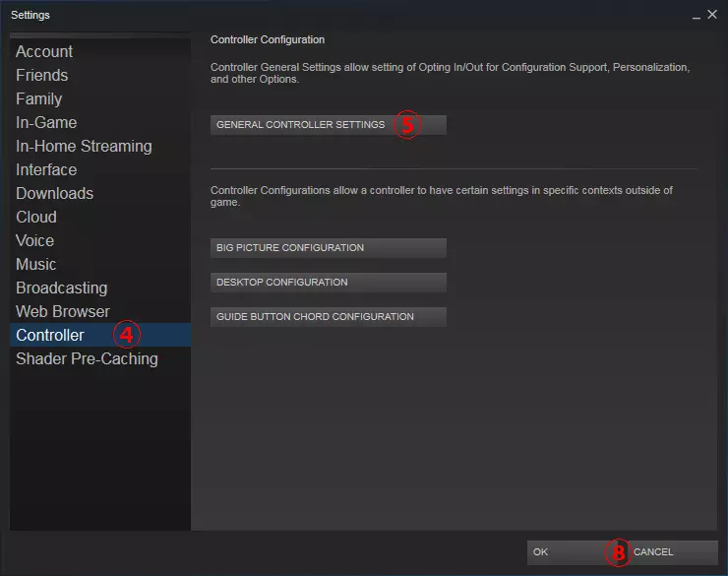
Task: Open the Downloads settings page
Action: [100, 193]
